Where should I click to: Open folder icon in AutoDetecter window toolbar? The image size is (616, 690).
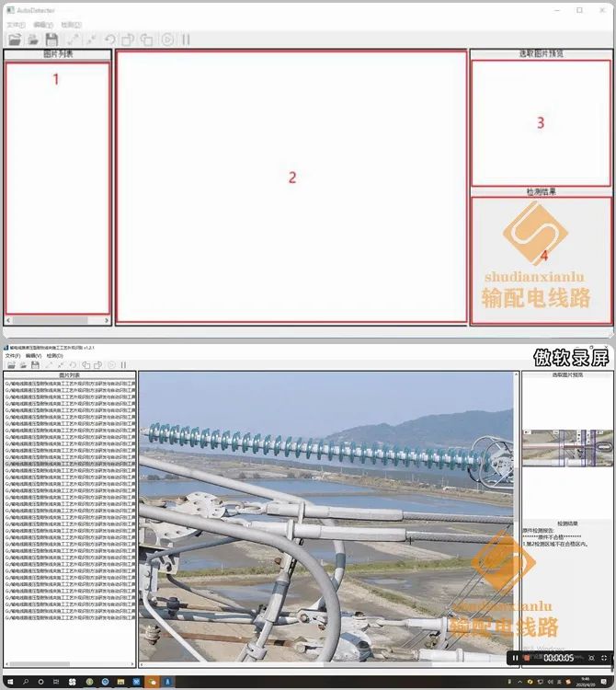pos(15,40)
